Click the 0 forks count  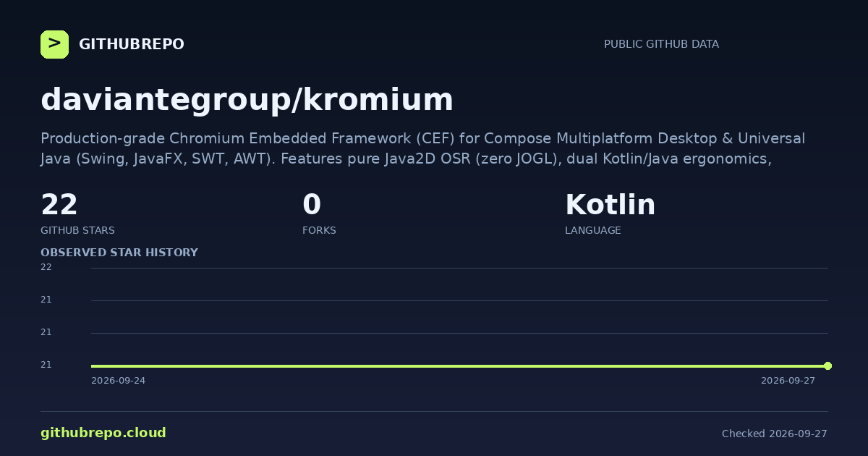(x=312, y=205)
